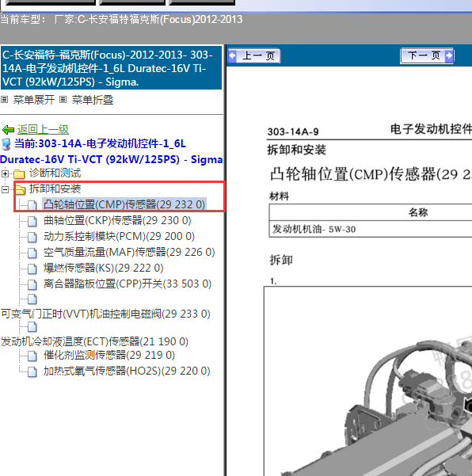Click the green back arrow icon
The image size is (472, 476).
point(8,130)
